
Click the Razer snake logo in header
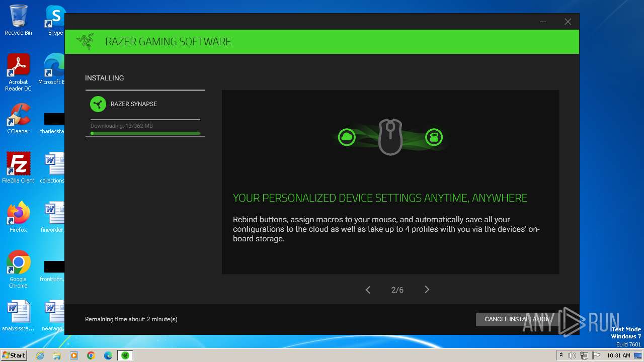click(x=85, y=42)
